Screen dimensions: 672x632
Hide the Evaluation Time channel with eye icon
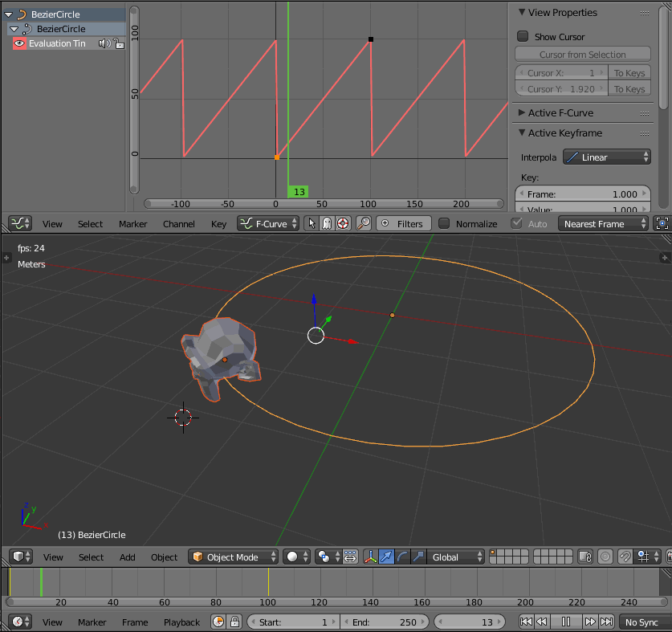[20, 43]
